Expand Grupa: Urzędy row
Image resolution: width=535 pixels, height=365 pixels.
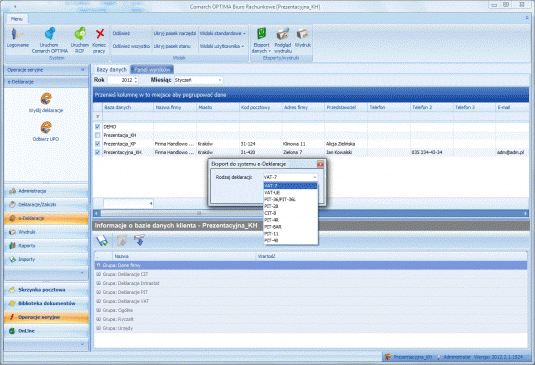(x=99, y=328)
